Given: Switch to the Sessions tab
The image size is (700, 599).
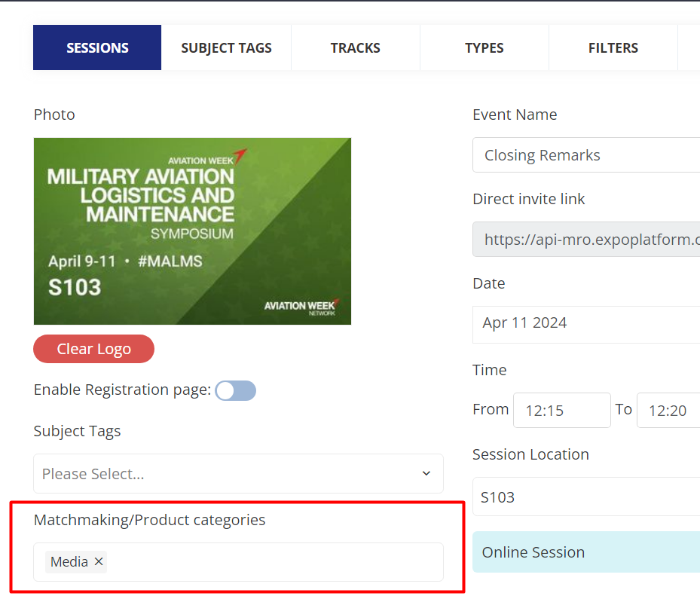Looking at the screenshot, I should 97,47.
